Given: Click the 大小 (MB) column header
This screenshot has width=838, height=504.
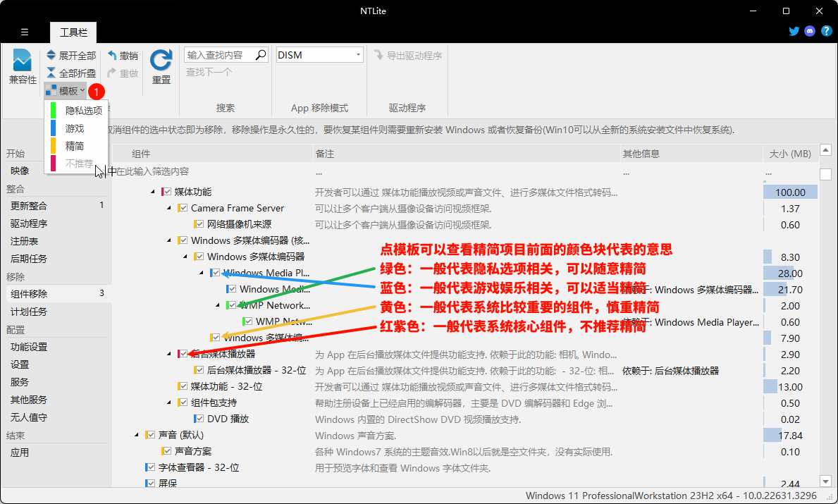Looking at the screenshot, I should tap(790, 154).
